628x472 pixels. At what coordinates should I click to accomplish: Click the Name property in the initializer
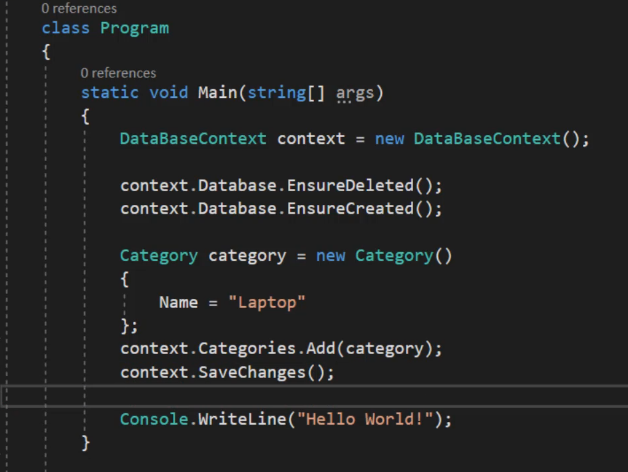(178, 303)
